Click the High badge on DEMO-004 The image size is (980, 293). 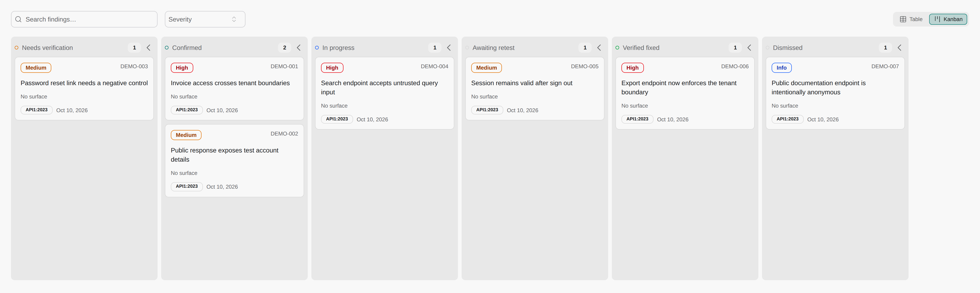[x=332, y=68]
